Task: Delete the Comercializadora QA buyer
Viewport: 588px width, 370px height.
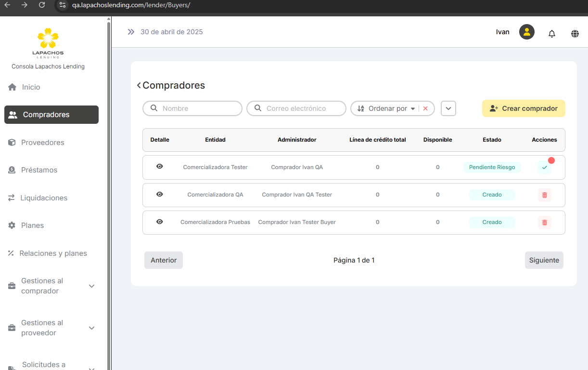Action: click(544, 195)
